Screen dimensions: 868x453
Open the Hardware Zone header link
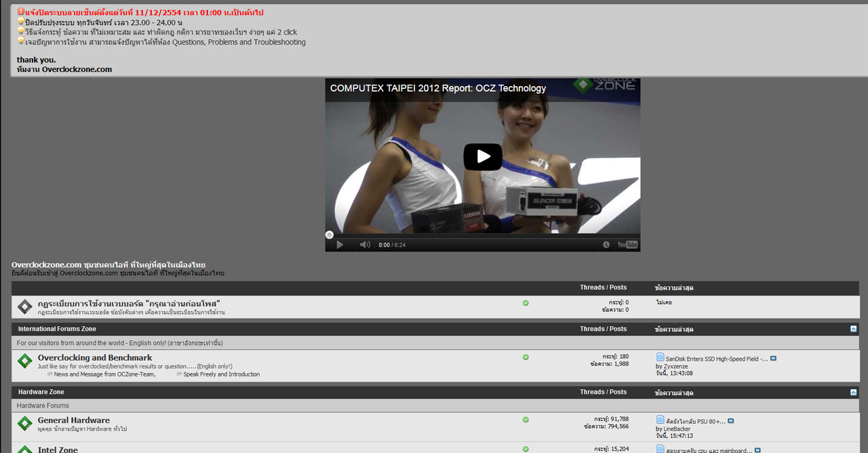(x=41, y=392)
